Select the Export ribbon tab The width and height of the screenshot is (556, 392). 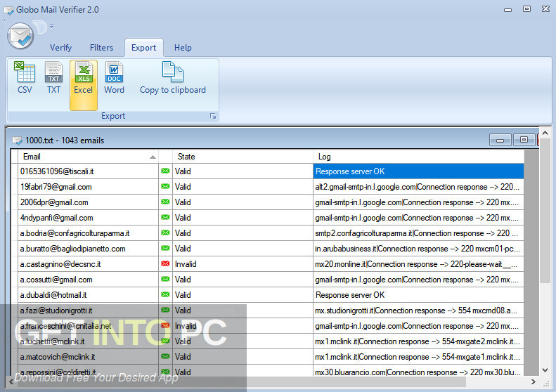point(143,48)
